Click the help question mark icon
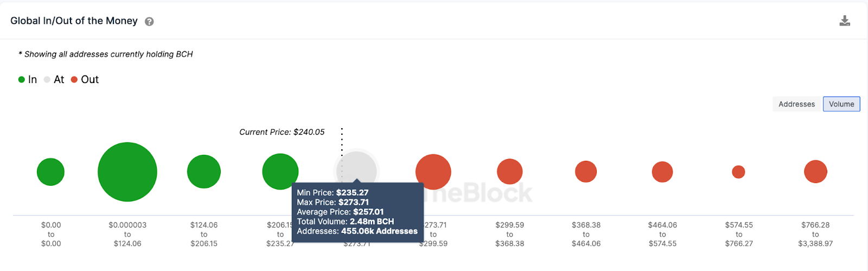The image size is (868, 271). (149, 22)
